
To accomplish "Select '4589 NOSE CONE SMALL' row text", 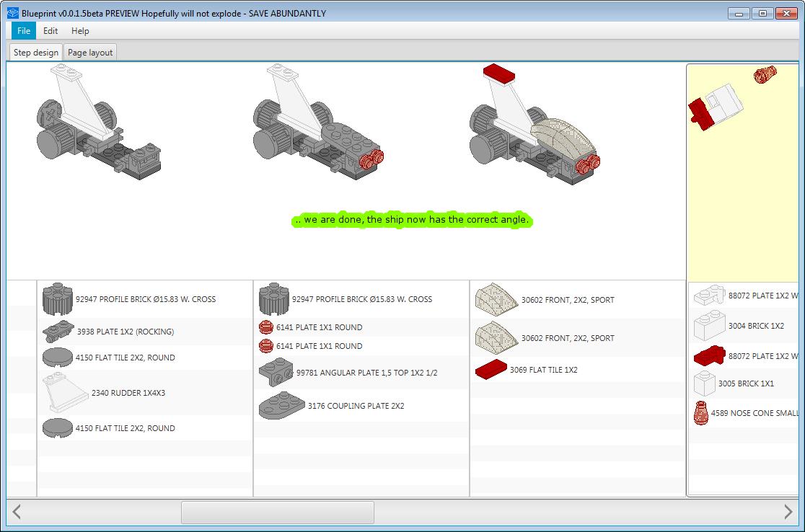I will 755,413.
